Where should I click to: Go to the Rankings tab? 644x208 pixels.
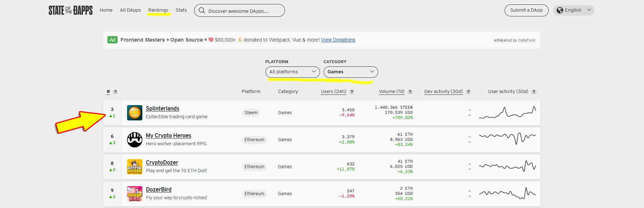coord(158,10)
